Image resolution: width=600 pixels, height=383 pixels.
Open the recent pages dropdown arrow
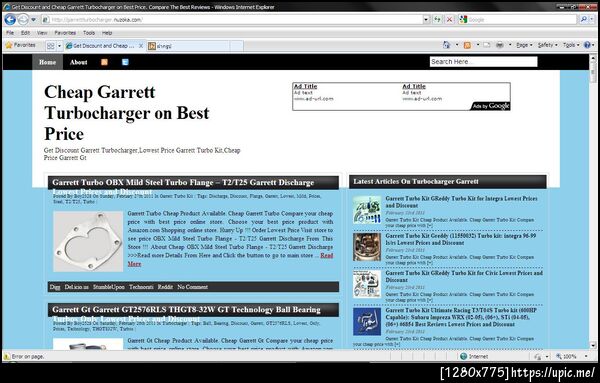pos(33,20)
